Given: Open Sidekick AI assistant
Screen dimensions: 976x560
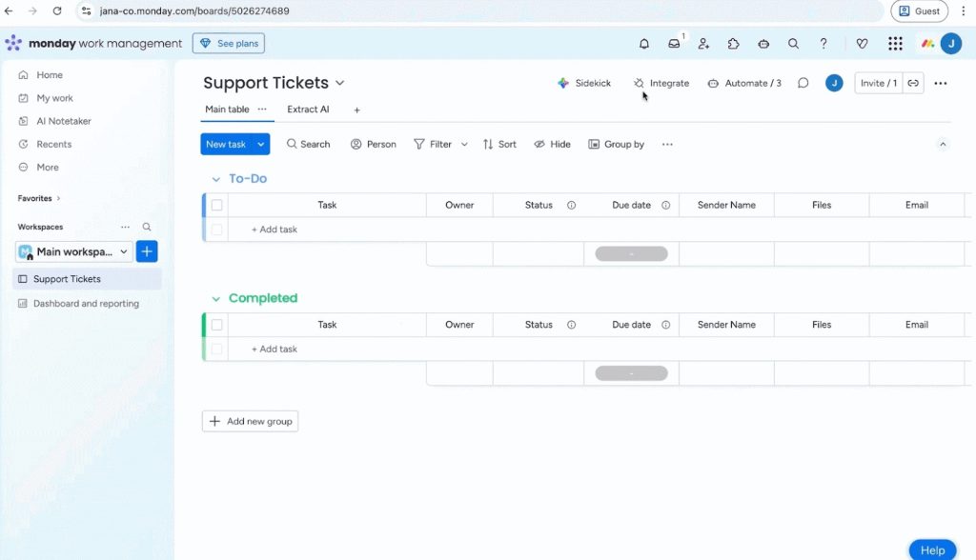Looking at the screenshot, I should (584, 84).
